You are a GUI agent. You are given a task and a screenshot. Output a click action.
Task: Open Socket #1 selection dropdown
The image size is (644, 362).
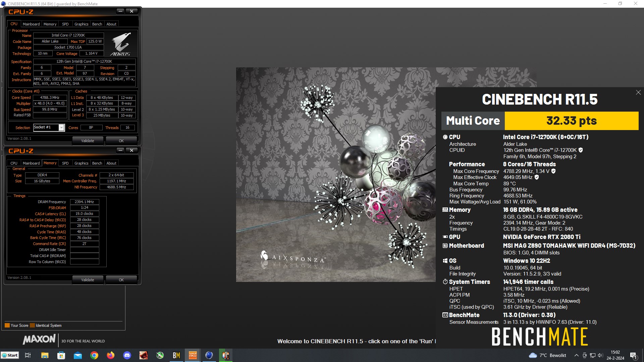tap(61, 127)
